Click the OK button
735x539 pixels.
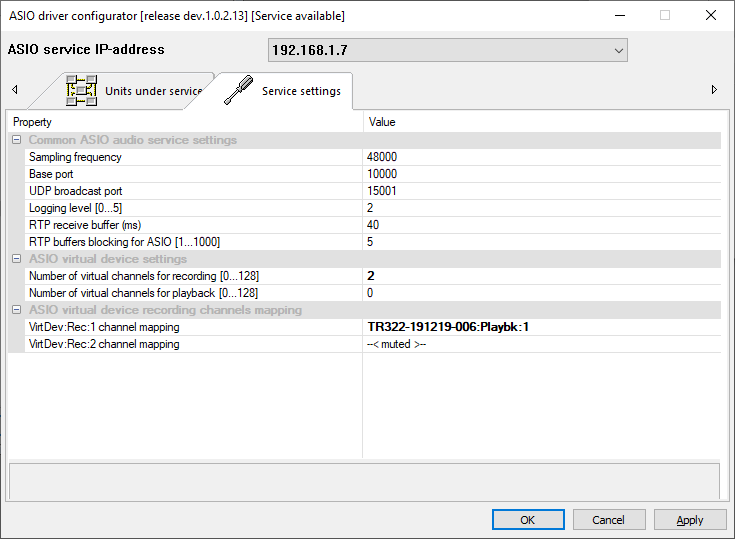(x=528, y=520)
